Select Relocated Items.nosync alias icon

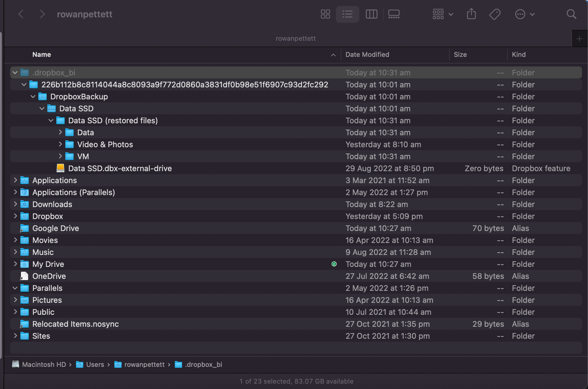pos(24,324)
